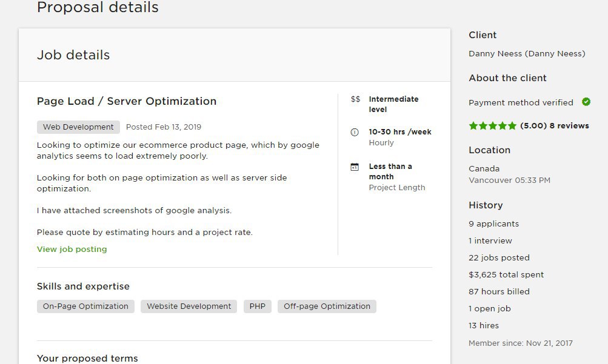Click the On-Page Optimization skill tag
Image resolution: width=608 pixels, height=364 pixels.
click(85, 306)
